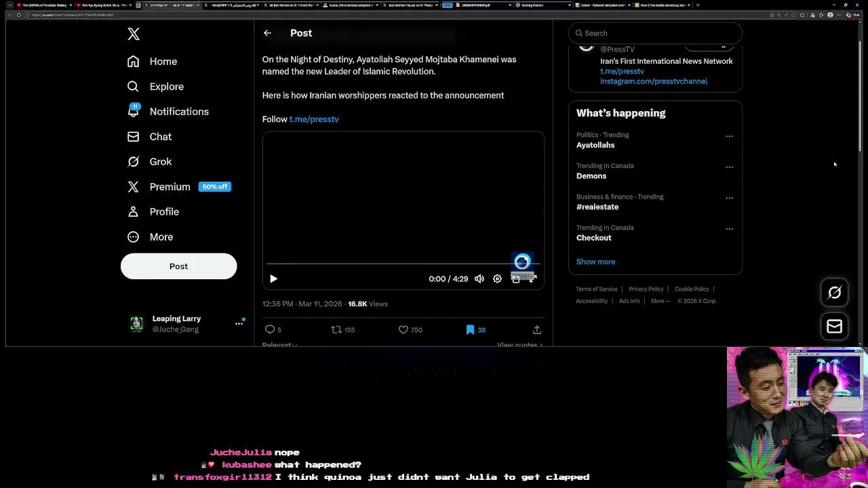Viewport: 868px width, 488px height.
Task: Like the post with 750 likes
Action: [410, 330]
